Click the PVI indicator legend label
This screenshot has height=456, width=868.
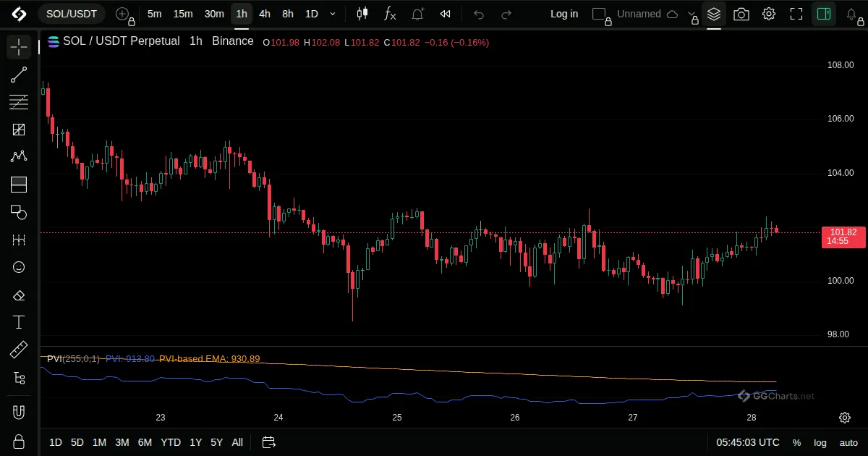tap(73, 359)
